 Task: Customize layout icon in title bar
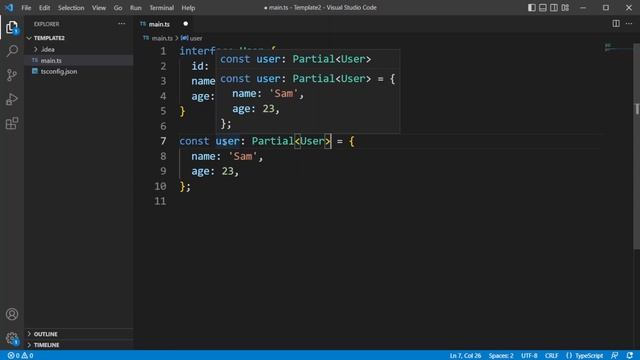pyautogui.click(x=565, y=7)
